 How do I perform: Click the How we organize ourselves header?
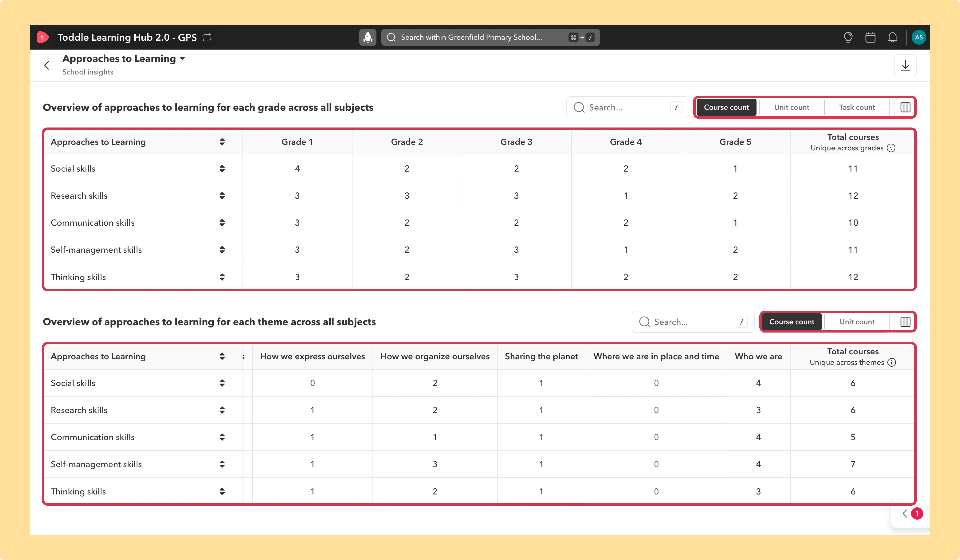(435, 356)
